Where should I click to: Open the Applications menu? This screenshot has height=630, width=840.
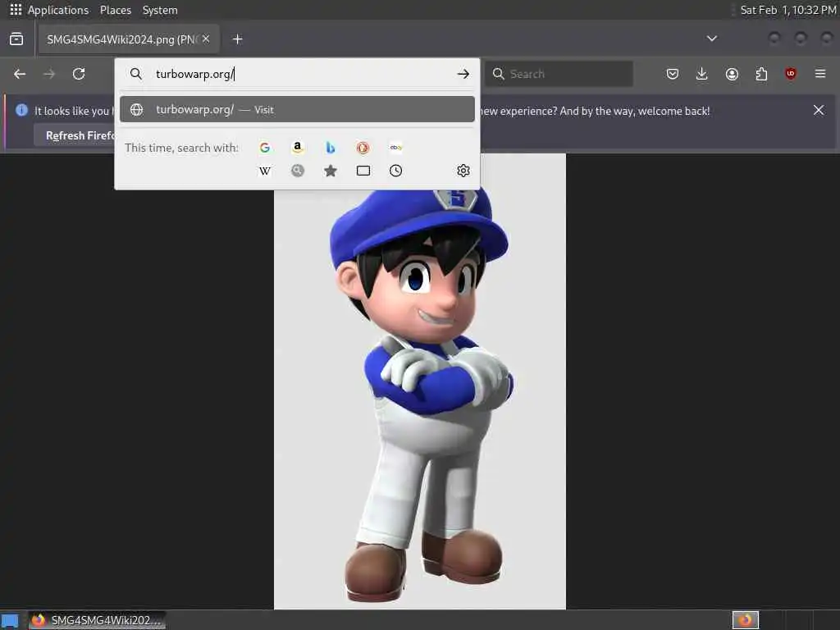tap(58, 10)
